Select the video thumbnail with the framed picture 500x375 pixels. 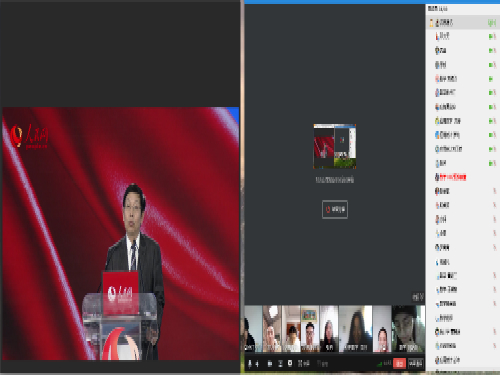tap(310, 329)
